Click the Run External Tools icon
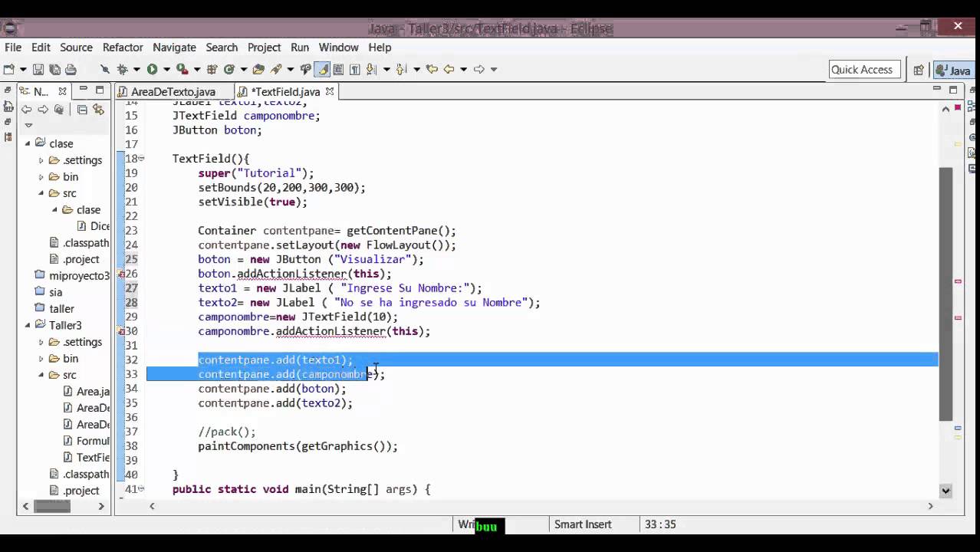Screen dimensions: 980x552 coord(182,69)
